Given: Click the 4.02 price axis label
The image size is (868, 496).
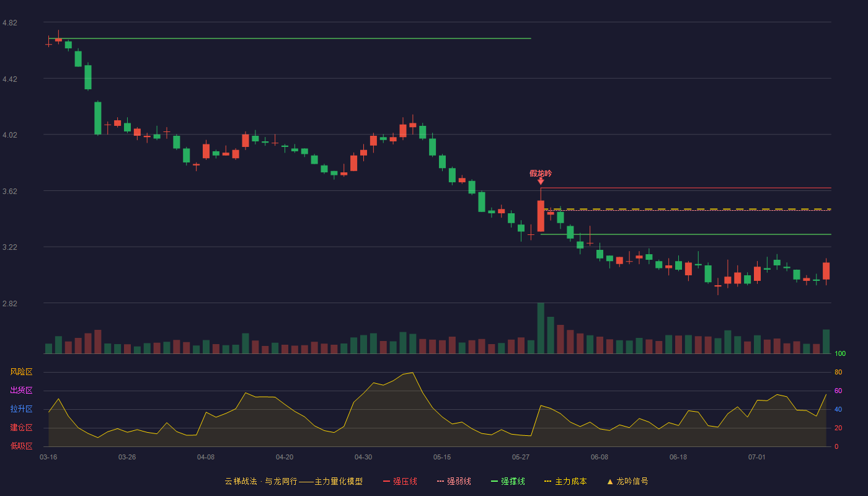Looking at the screenshot, I should pos(10,135).
